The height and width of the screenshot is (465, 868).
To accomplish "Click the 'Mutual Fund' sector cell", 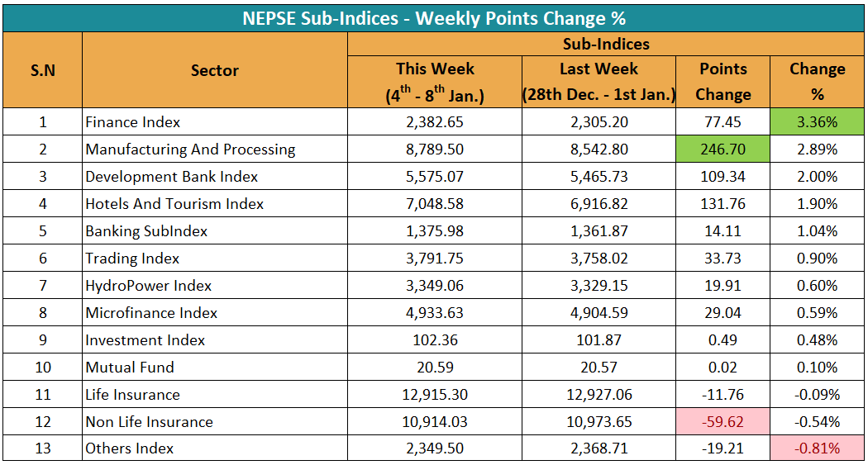I will pyautogui.click(x=130, y=368).
